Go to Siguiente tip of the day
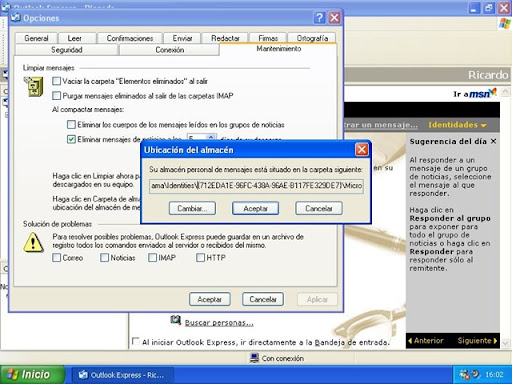This screenshot has height=384, width=512. click(477, 341)
